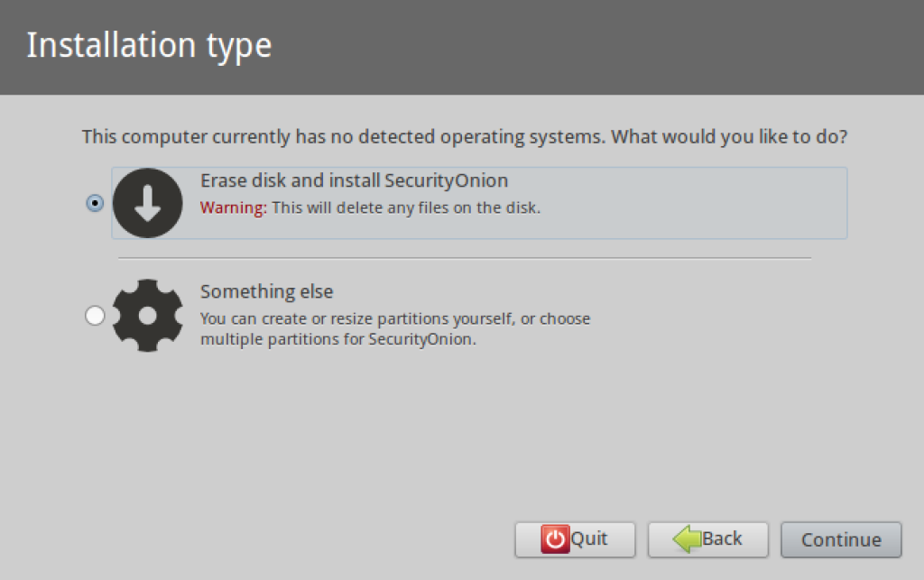Click the Back text on the button
This screenshot has height=580, width=924.
pos(722,539)
